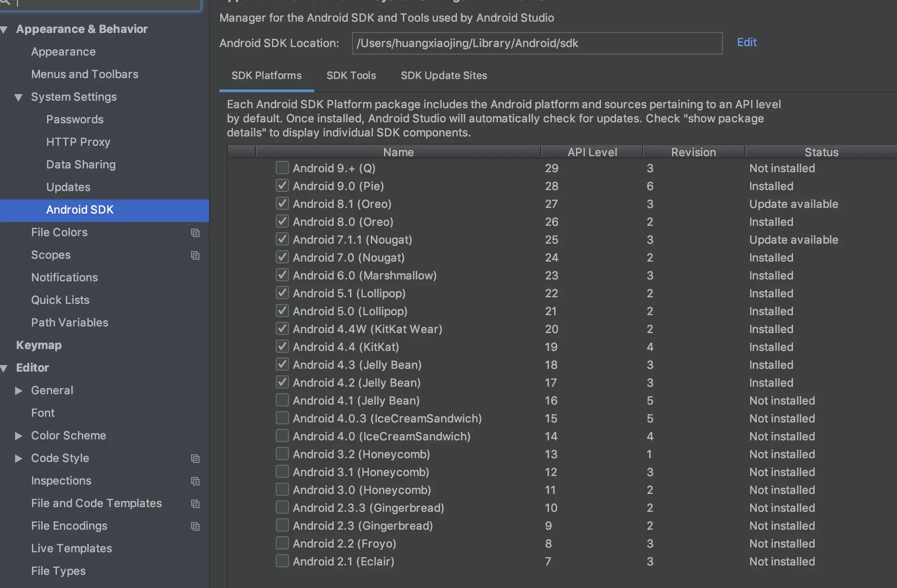Uncheck Android 9.0 (Pie) platform
Screen dimensions: 897x588
(x=282, y=186)
